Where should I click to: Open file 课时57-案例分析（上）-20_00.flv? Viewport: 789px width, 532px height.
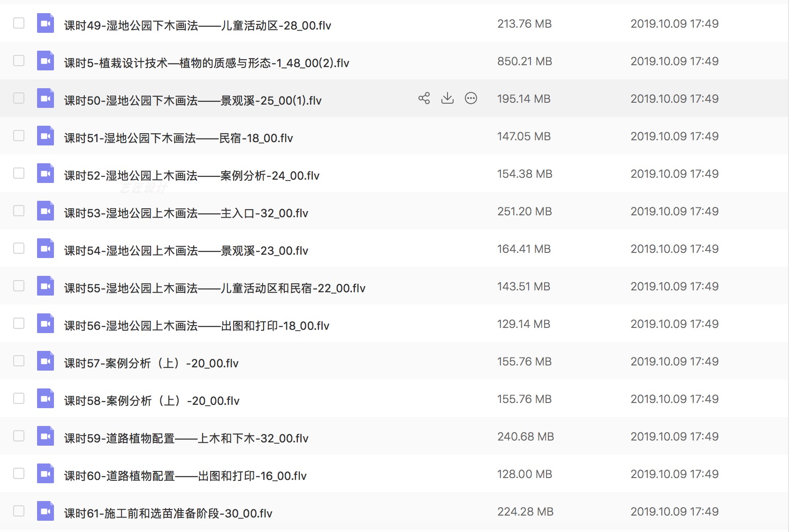coord(151,363)
